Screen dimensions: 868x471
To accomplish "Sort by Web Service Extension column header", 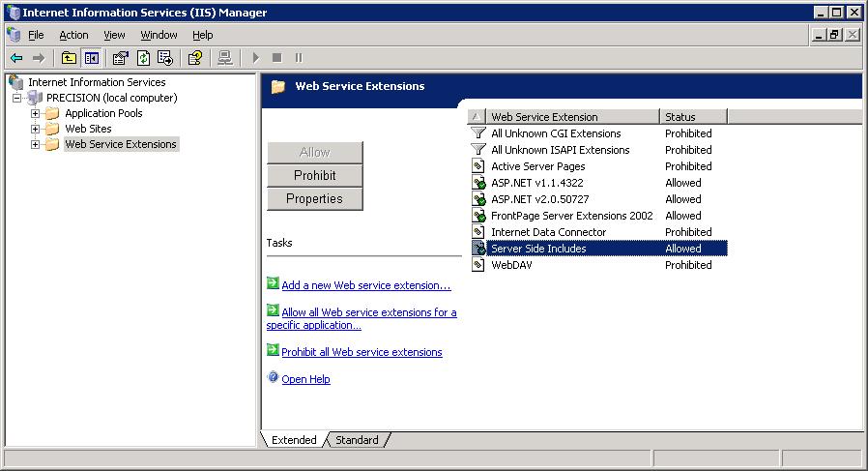I will coord(572,117).
